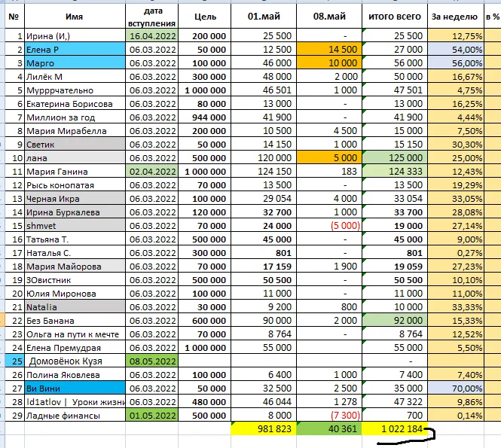The height and width of the screenshot is (448, 501).
Task: Select the value 17 159
Action: click(x=264, y=267)
